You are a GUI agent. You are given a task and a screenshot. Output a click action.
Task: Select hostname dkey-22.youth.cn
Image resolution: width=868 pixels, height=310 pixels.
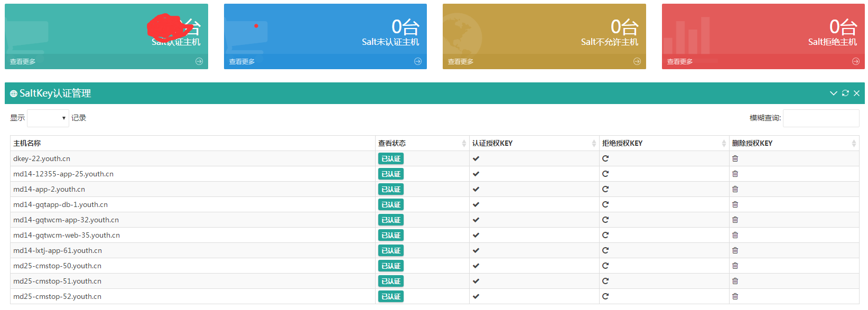pyautogui.click(x=42, y=158)
